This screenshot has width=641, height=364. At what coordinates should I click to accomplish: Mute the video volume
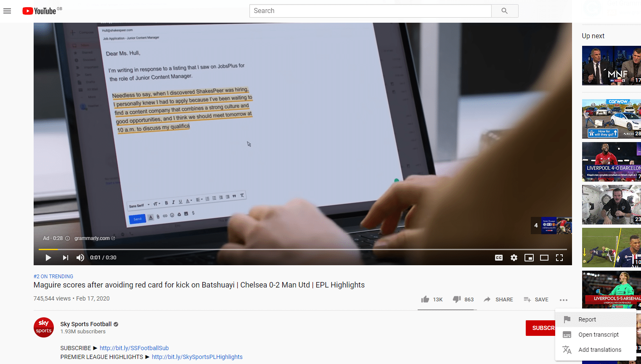click(80, 258)
